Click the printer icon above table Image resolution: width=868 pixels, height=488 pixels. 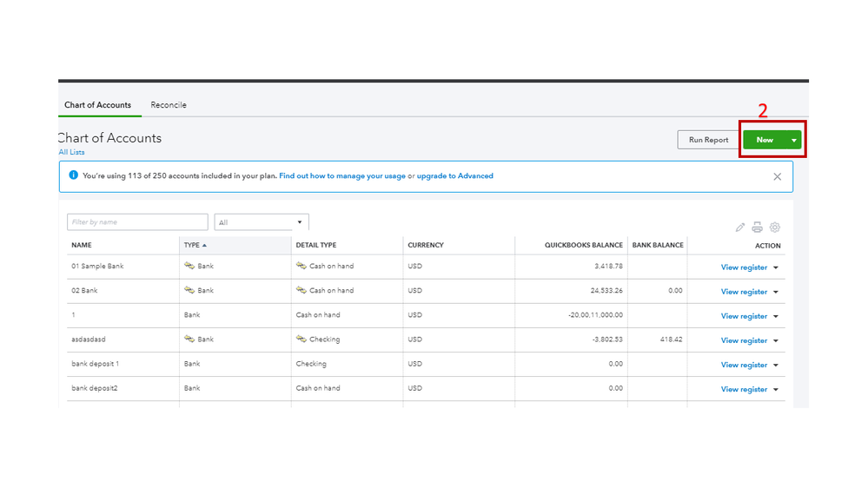pyautogui.click(x=758, y=228)
